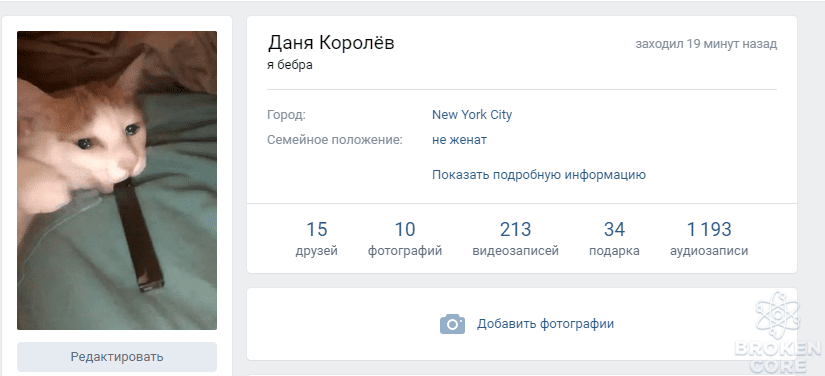Click the Добавить фотографии text link
The image size is (825, 376).
coord(545,324)
